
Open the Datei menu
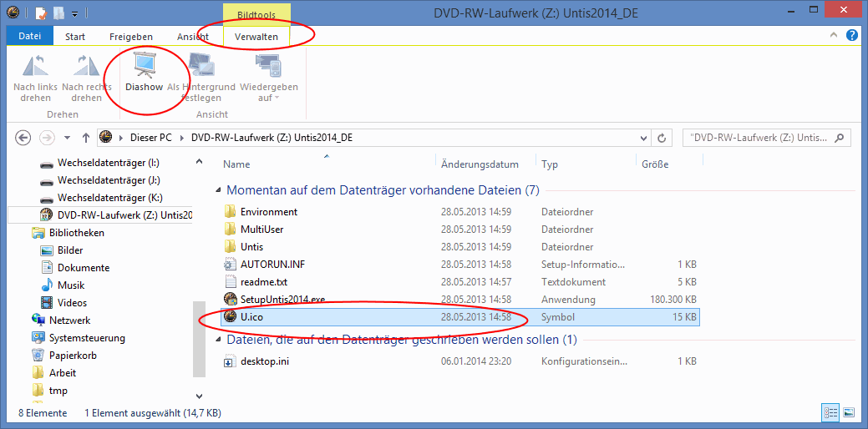pos(29,37)
